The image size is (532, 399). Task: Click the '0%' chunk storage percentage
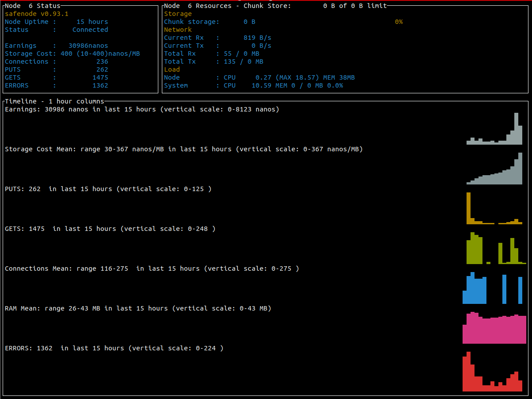point(399,22)
